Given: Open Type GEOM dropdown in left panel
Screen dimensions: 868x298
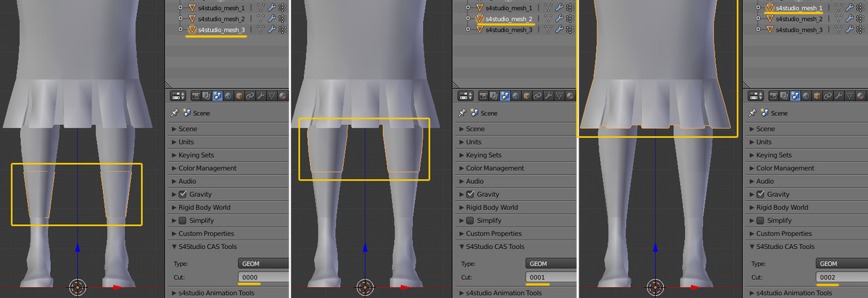Looking at the screenshot, I should point(263,263).
